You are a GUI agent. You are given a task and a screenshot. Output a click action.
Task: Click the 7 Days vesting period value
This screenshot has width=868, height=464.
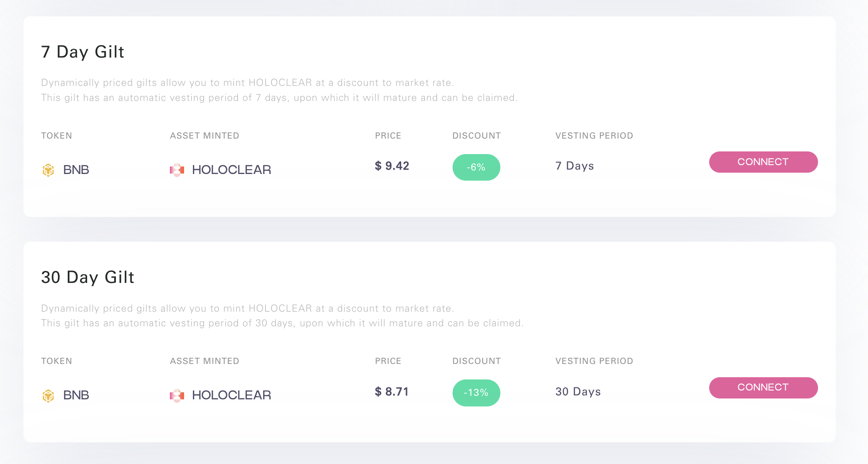coord(575,166)
